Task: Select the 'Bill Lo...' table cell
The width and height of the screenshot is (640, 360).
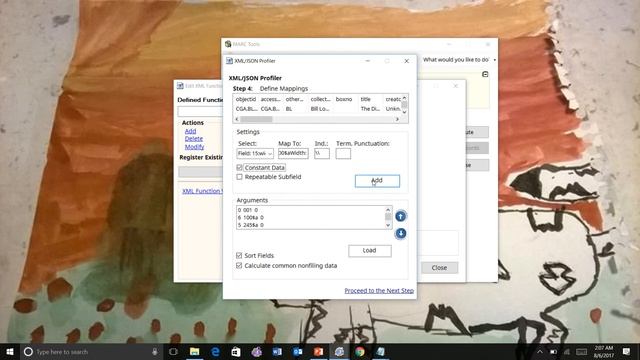Action: 320,109
